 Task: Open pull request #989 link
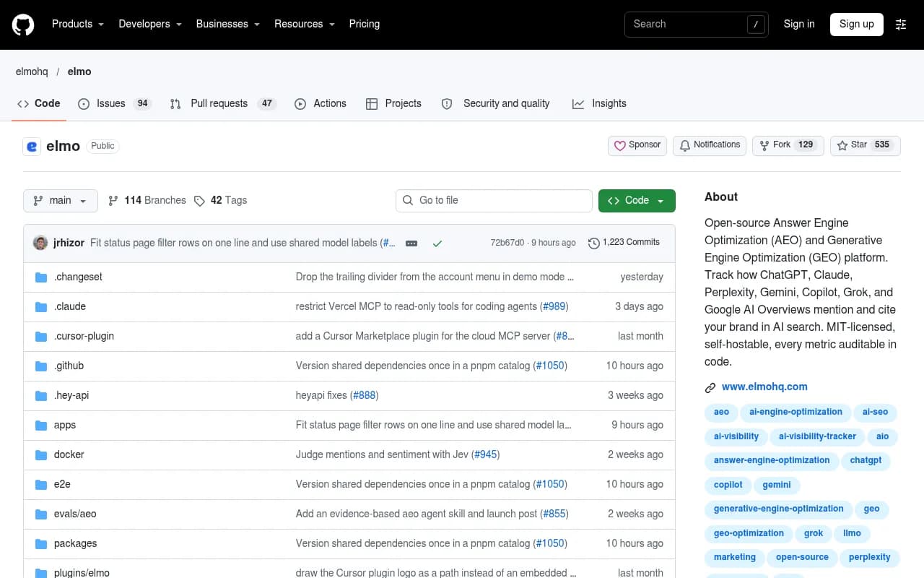point(554,306)
